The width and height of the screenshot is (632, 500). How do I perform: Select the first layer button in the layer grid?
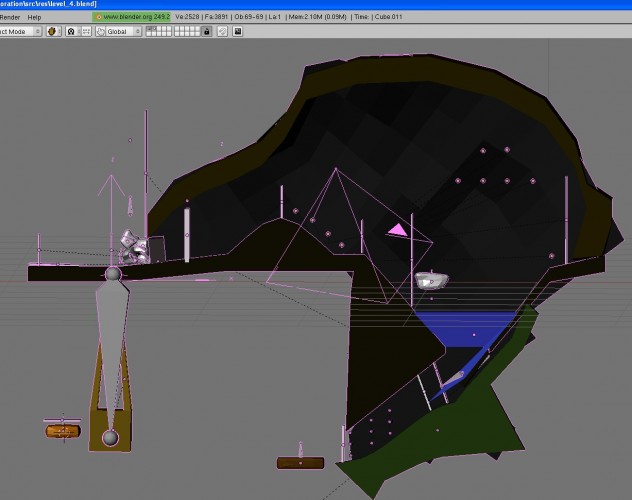(x=148, y=29)
